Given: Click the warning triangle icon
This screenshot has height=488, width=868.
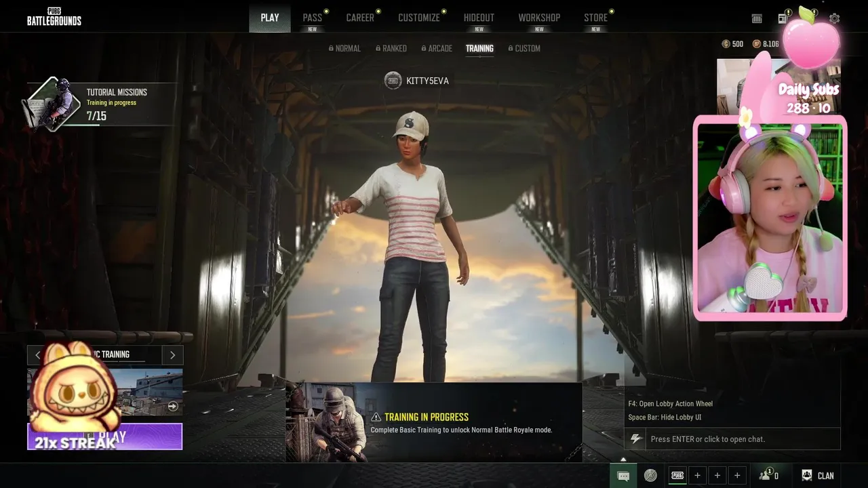Looking at the screenshot, I should coord(376,417).
